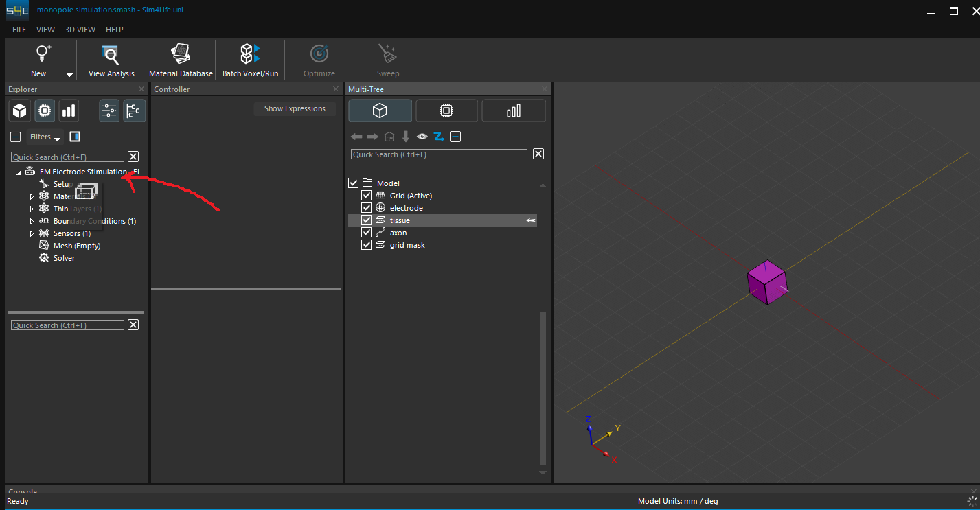
Task: Focus the Multi-Tree Quick Search field
Action: (440, 154)
